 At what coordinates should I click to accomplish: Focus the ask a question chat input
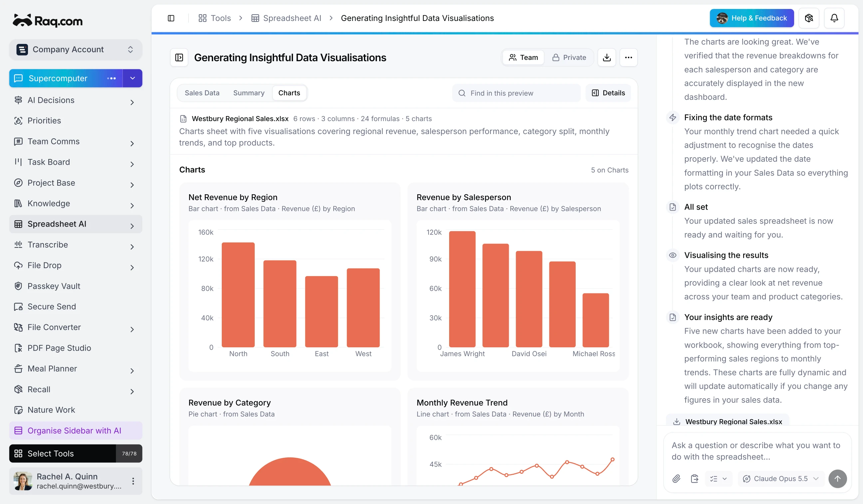757,451
